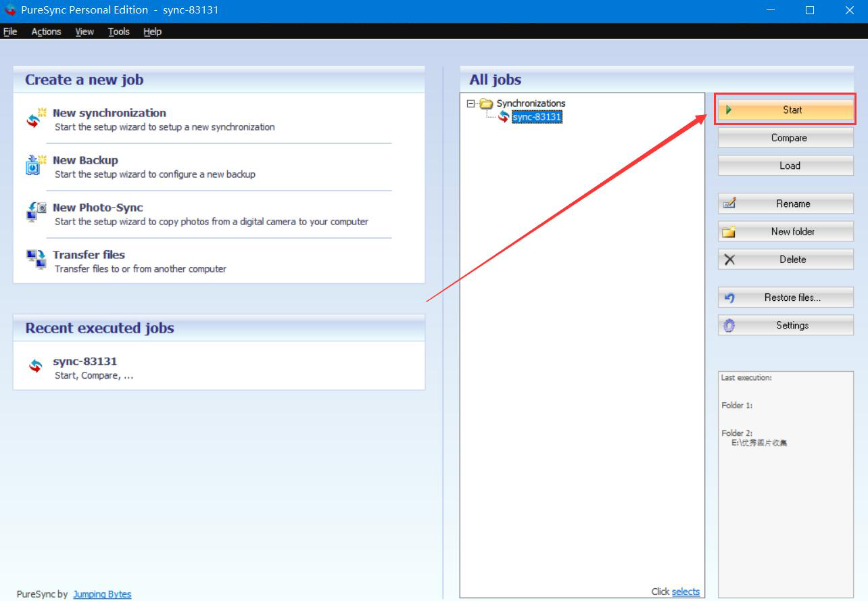Start the selected job

(786, 110)
